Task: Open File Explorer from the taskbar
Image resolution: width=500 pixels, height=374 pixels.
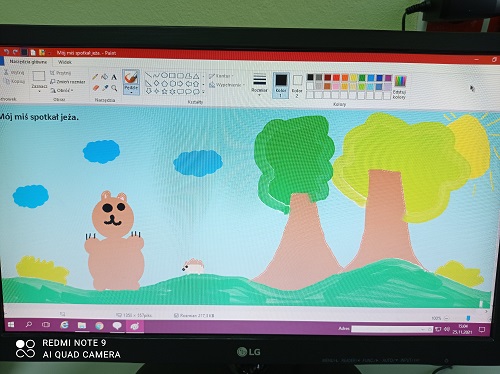Action: click(x=82, y=325)
